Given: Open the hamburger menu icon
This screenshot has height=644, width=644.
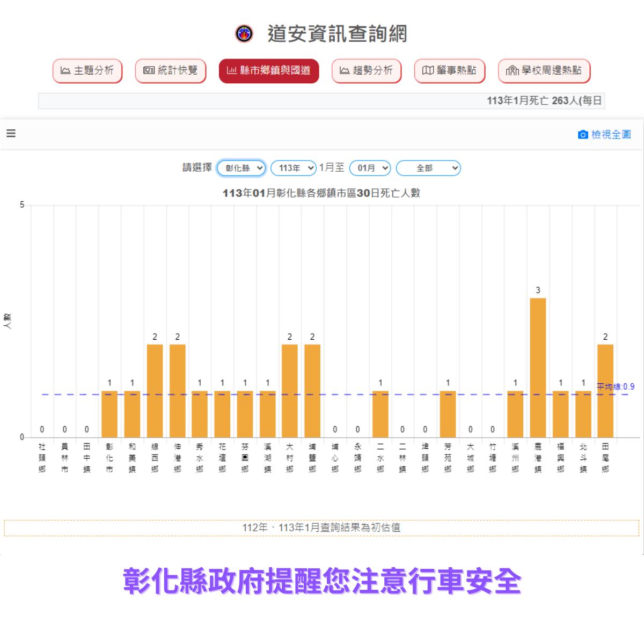Looking at the screenshot, I should [x=11, y=134].
